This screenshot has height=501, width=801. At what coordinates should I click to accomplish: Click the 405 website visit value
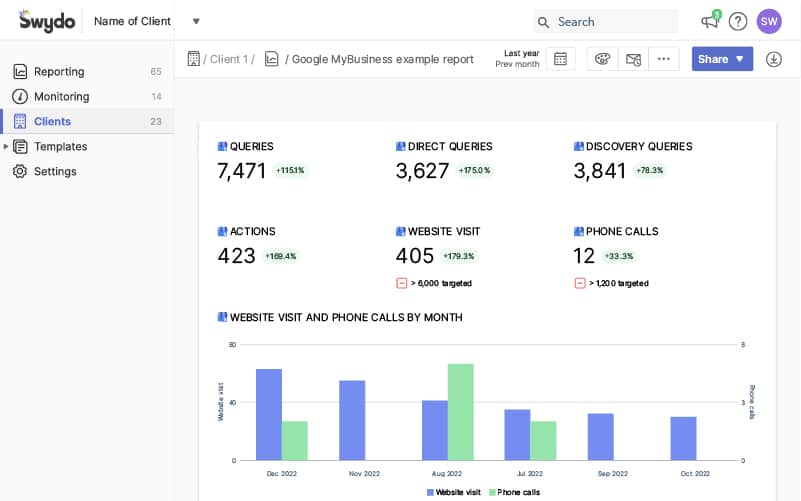[x=415, y=256]
